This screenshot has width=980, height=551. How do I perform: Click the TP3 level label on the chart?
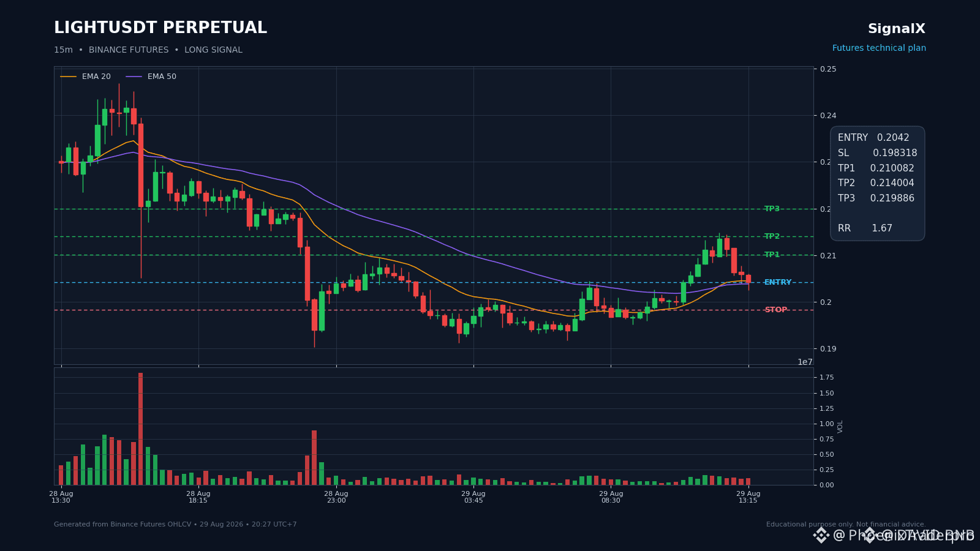pos(772,209)
